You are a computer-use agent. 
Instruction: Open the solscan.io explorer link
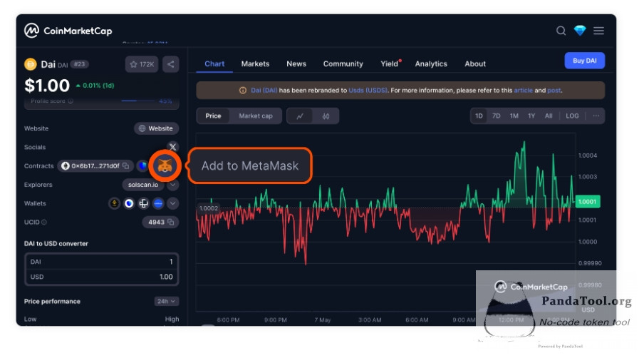pos(143,185)
